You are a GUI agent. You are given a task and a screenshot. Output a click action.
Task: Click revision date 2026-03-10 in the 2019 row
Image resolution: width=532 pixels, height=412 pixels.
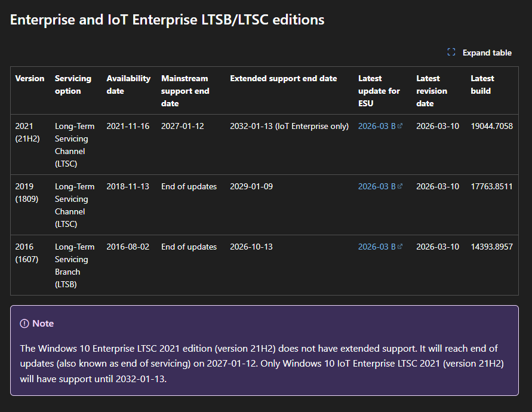coord(438,187)
